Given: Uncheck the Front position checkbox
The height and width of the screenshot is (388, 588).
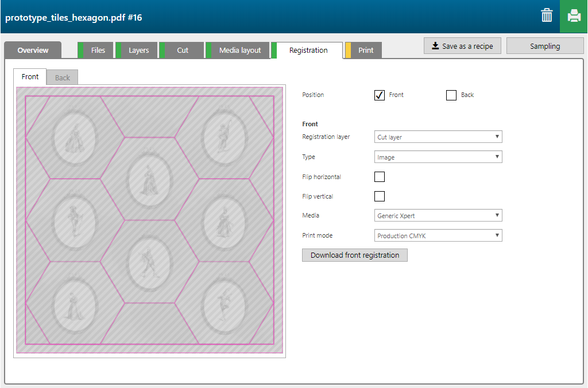Looking at the screenshot, I should (x=380, y=95).
